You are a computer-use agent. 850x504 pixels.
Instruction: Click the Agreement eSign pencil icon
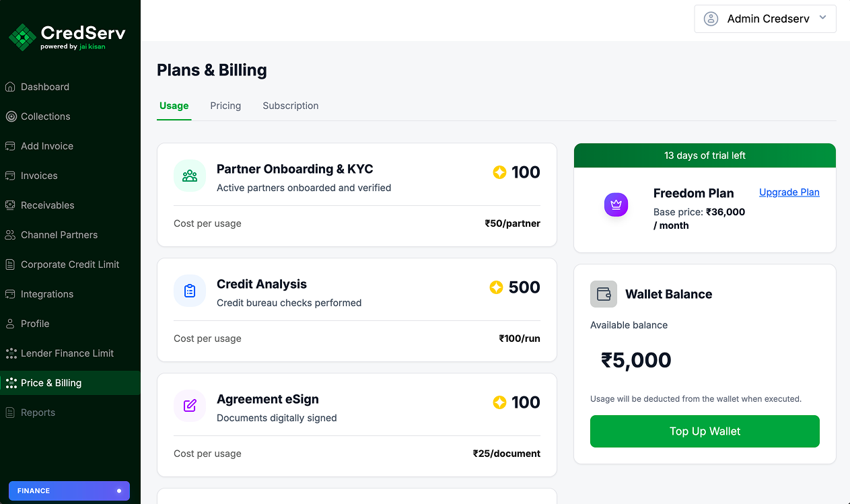(x=190, y=406)
